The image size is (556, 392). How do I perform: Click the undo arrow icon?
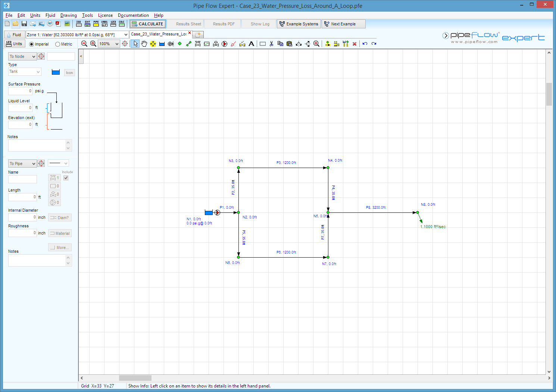tap(365, 44)
